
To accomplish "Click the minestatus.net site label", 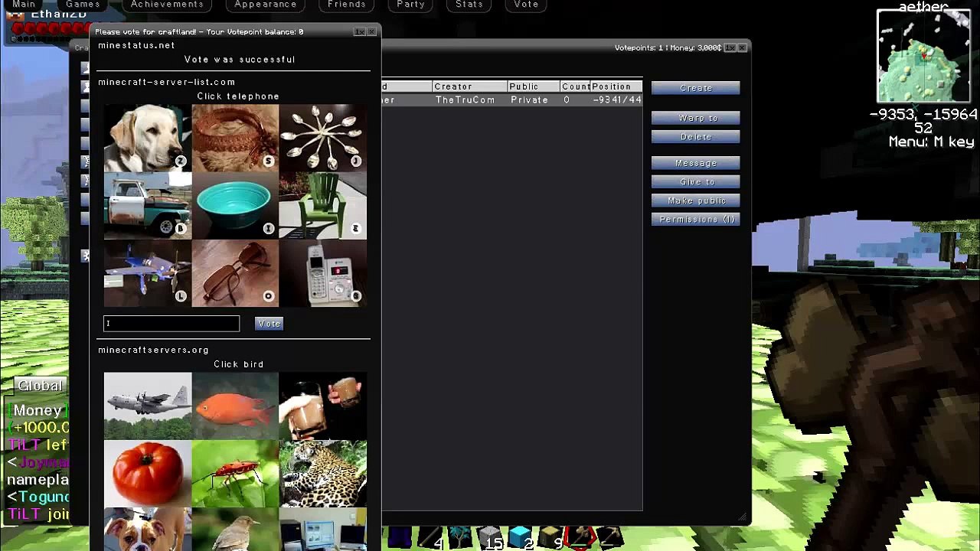I will pos(136,45).
